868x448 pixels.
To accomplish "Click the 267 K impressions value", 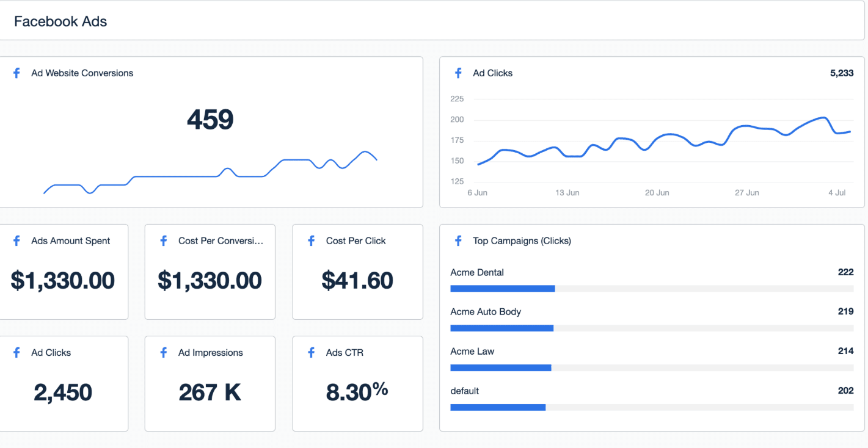I will tap(210, 392).
